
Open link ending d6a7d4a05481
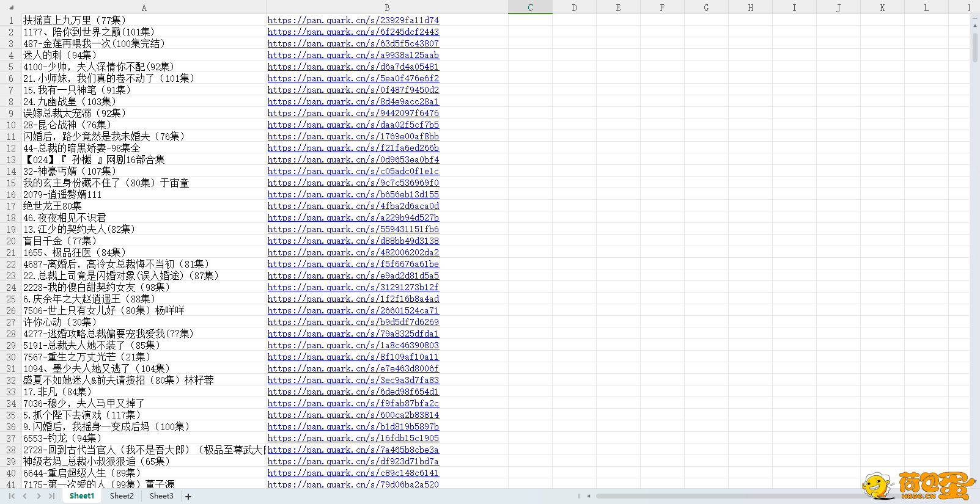353,67
